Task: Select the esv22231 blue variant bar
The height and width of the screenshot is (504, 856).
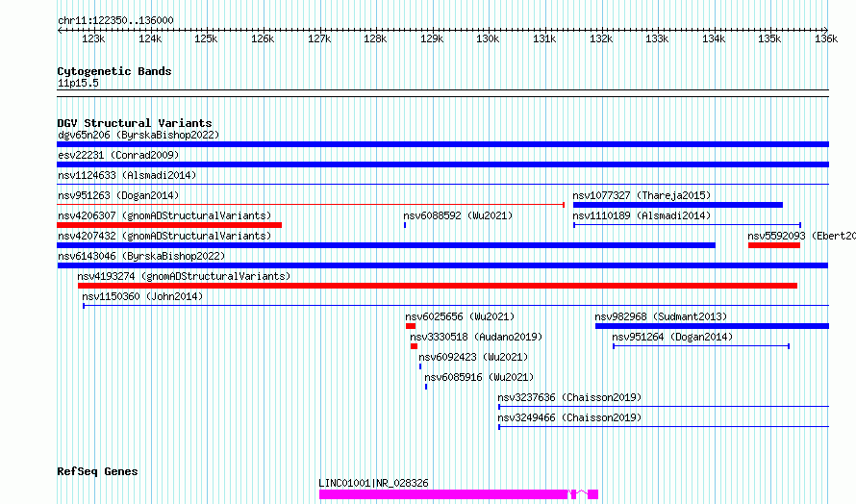Action: (x=442, y=164)
